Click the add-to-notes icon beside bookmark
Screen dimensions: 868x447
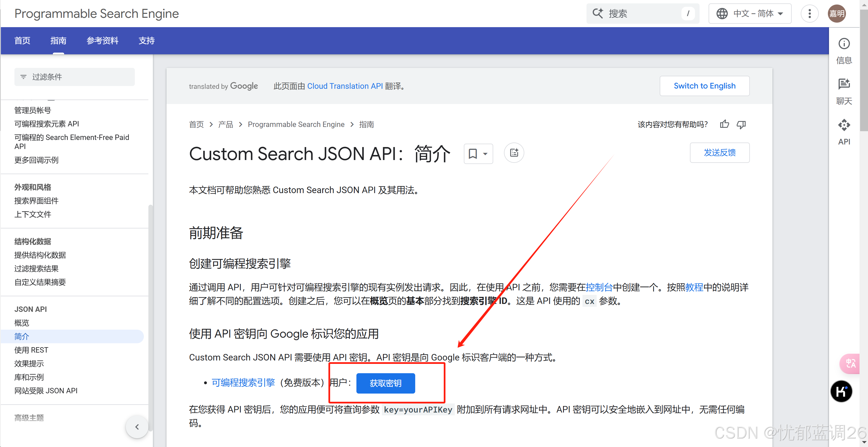514,153
